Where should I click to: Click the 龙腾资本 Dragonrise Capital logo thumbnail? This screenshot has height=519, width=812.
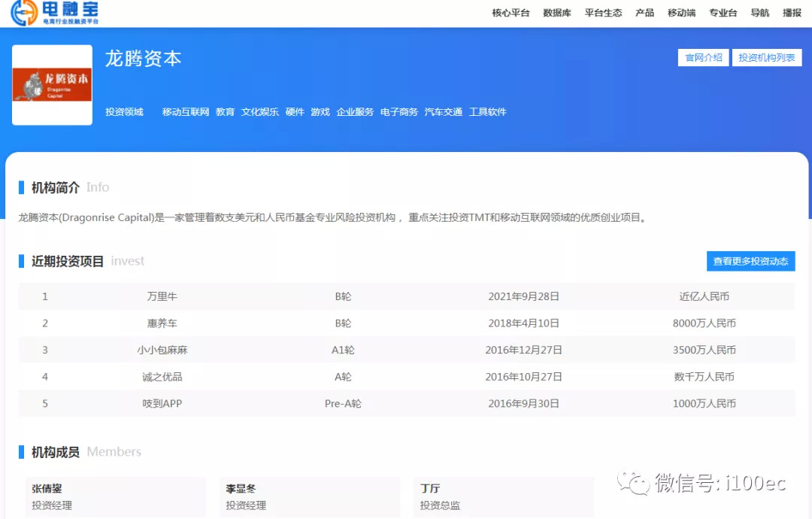tap(52, 85)
